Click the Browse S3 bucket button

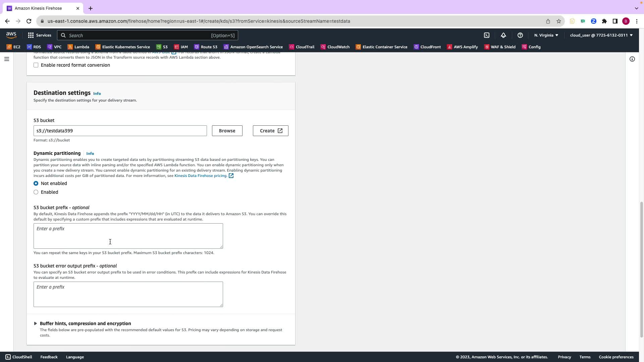click(227, 131)
